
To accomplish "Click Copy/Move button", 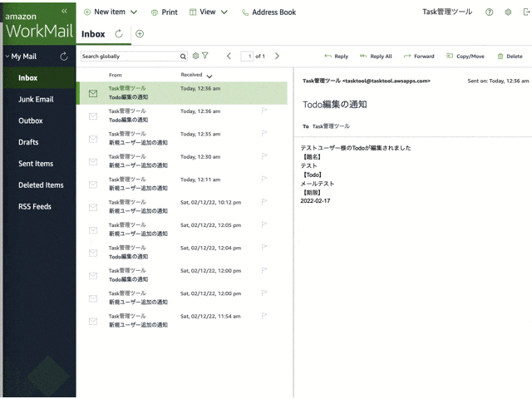I will (465, 57).
